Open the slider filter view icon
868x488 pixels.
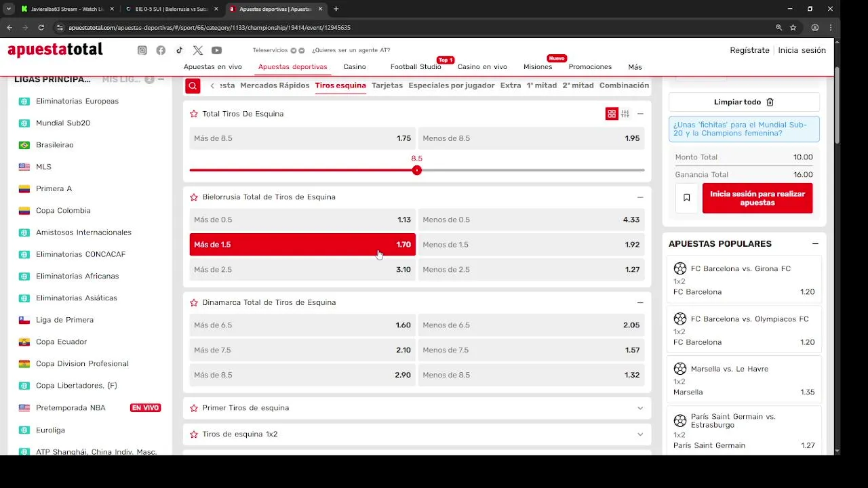[x=625, y=114]
